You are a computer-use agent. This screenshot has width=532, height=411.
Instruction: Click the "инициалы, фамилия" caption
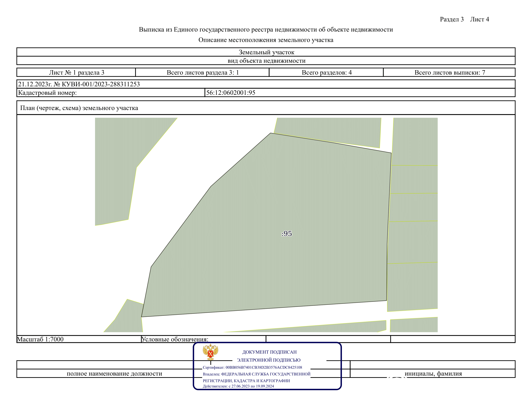click(433, 374)
